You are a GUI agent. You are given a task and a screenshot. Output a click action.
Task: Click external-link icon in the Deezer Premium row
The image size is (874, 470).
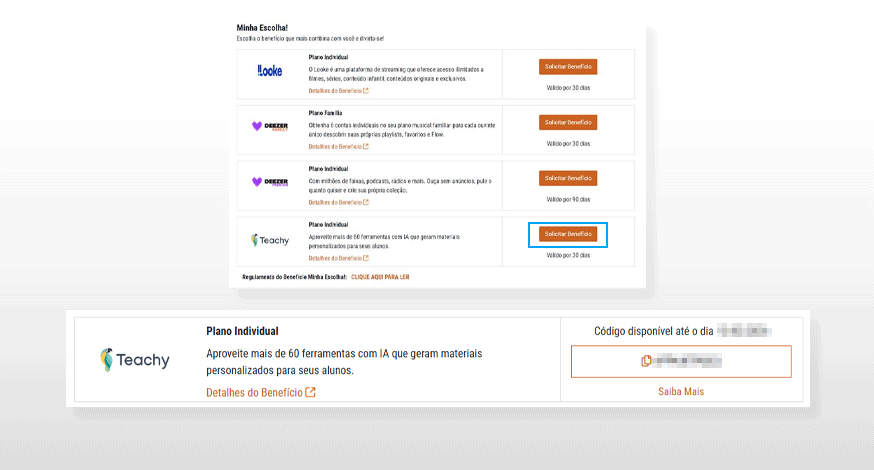tap(365, 202)
